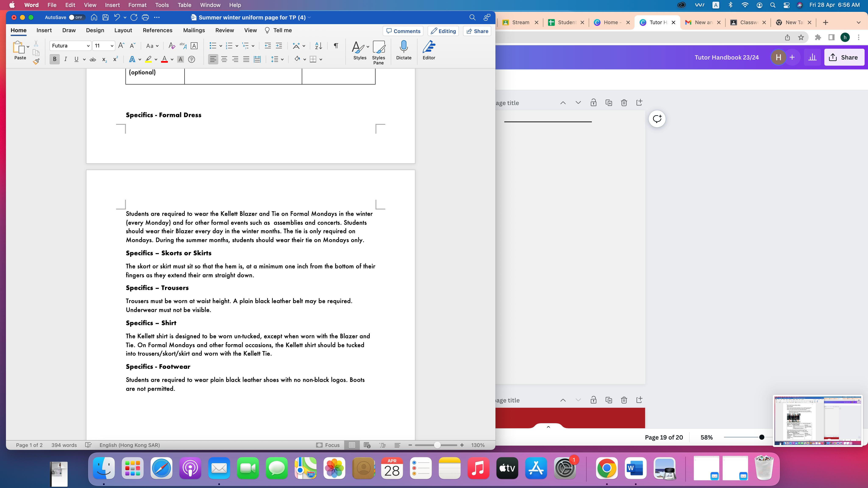The height and width of the screenshot is (488, 868).
Task: Center align the paragraph
Action: [x=224, y=59]
